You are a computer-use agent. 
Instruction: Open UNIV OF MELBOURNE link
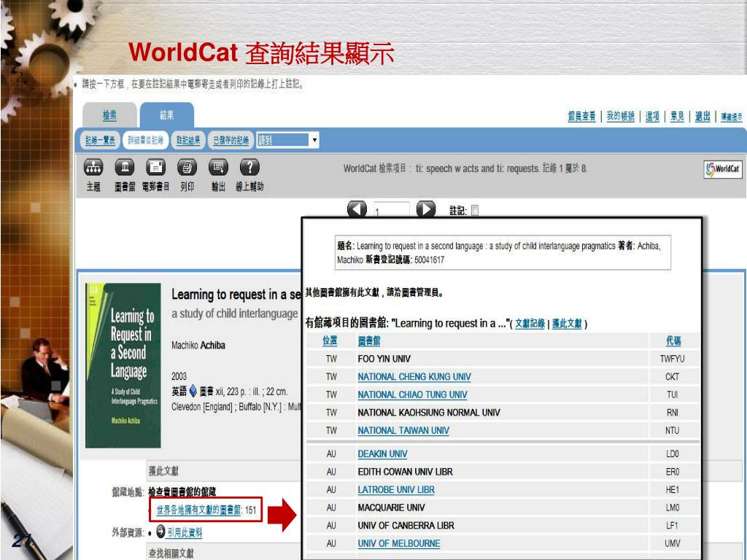coord(399,543)
